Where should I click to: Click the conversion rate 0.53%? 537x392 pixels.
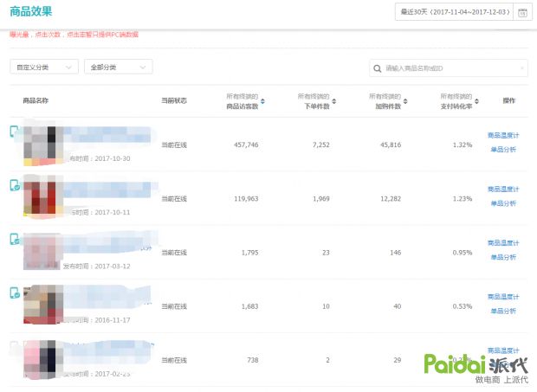[x=463, y=306]
